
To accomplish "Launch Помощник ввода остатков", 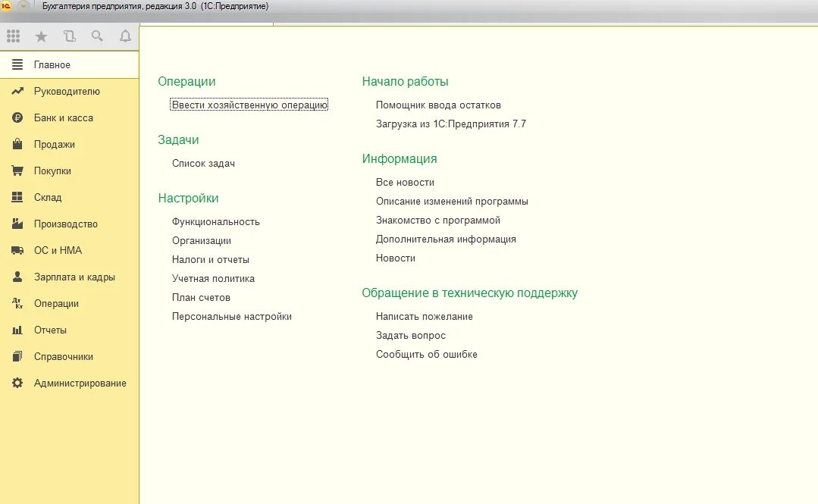I will (x=438, y=105).
